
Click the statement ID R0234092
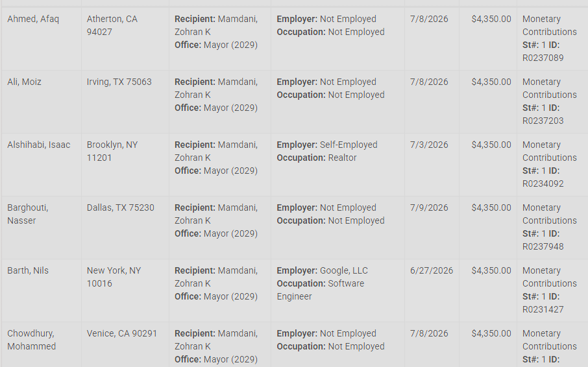543,184
